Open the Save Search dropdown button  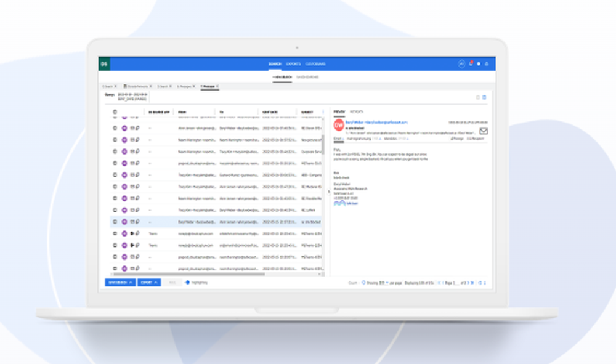(120, 282)
